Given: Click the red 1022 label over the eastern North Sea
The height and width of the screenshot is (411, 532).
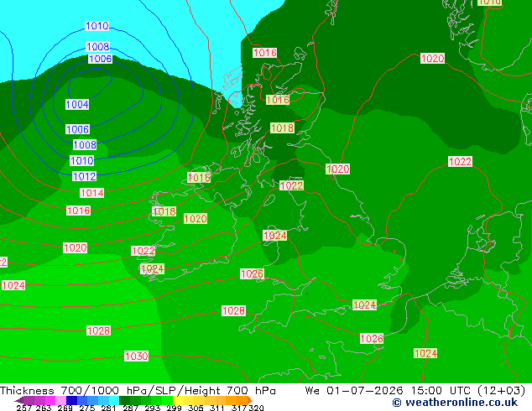Looking at the screenshot, I should coord(460,161).
